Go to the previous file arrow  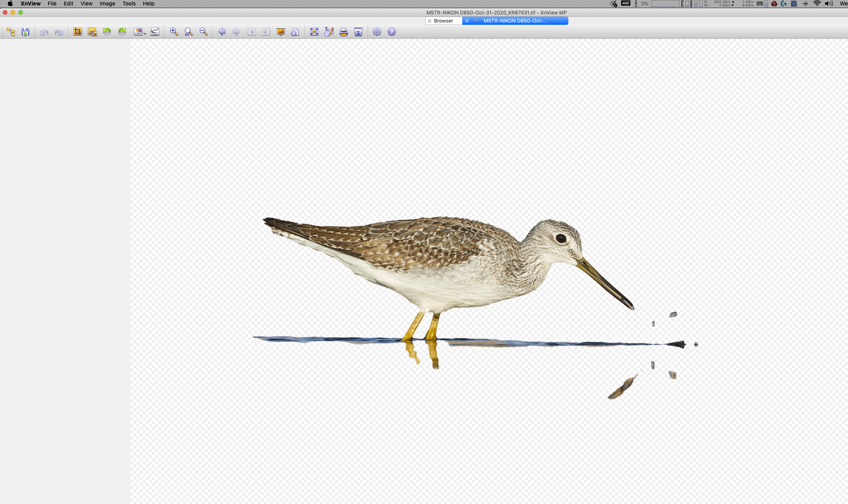click(x=222, y=32)
